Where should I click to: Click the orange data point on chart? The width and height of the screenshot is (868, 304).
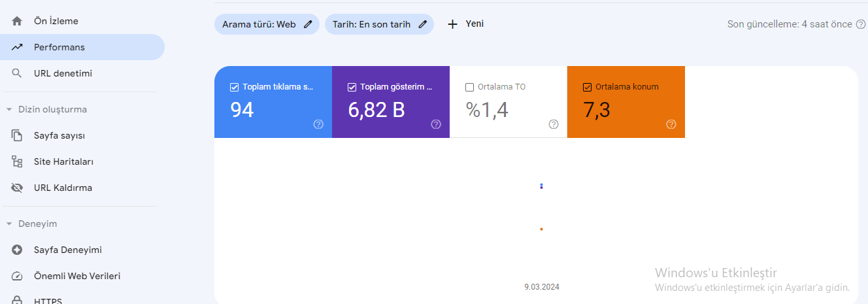(x=541, y=229)
